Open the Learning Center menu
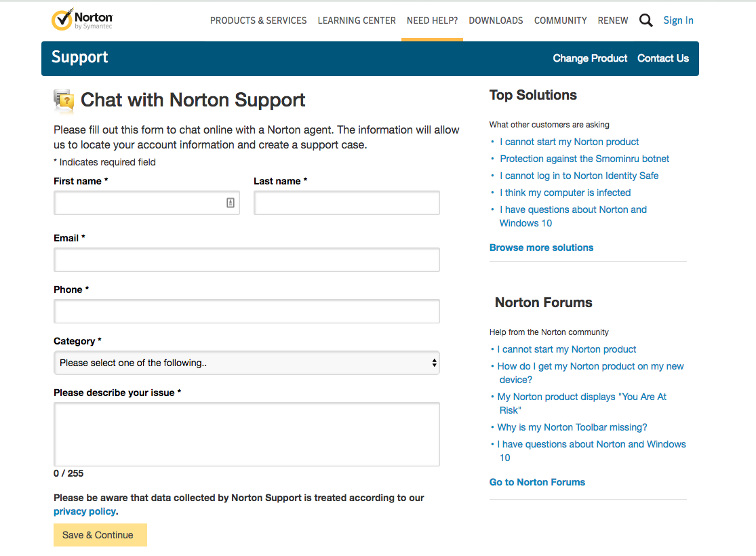756x556 pixels. tap(357, 20)
